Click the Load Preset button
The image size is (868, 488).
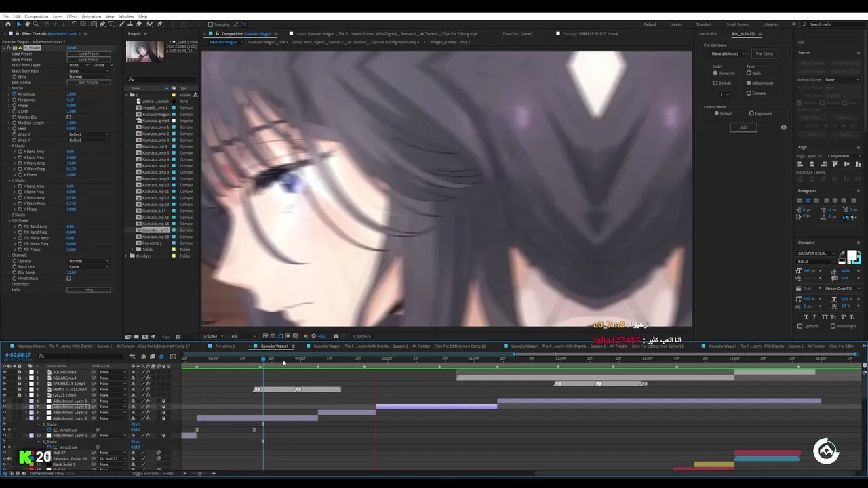(89, 54)
